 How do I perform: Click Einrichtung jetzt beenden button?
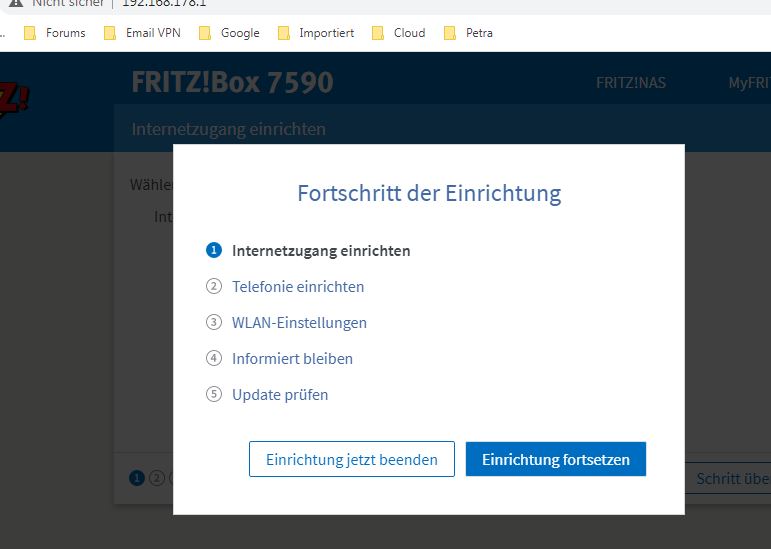352,459
